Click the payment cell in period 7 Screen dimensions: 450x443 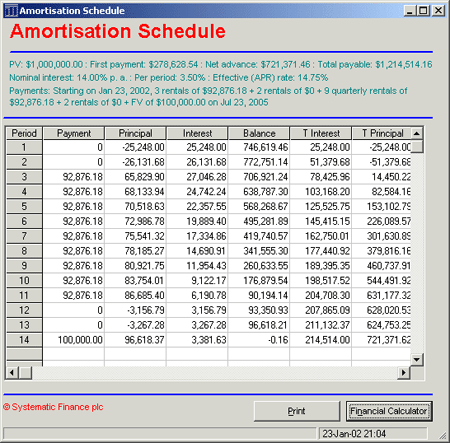[x=74, y=236]
